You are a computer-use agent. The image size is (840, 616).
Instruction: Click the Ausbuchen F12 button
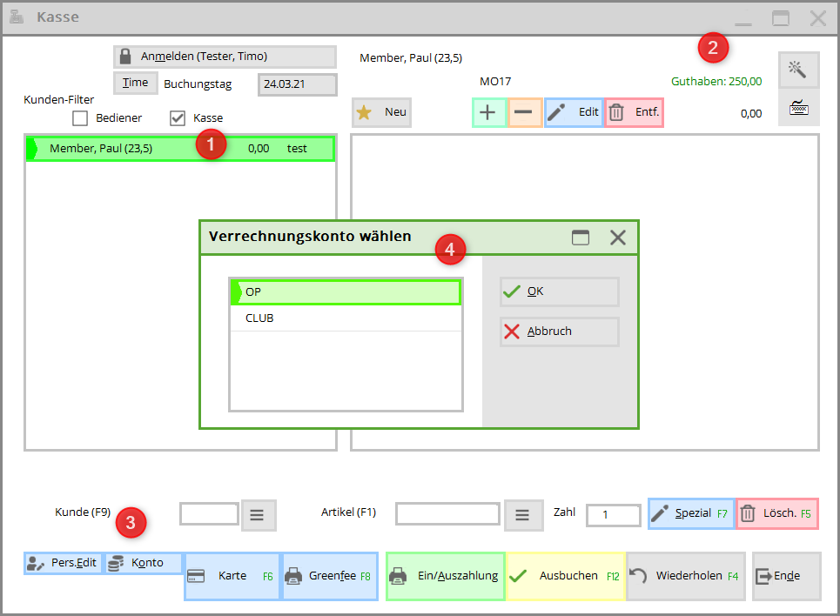tap(565, 576)
